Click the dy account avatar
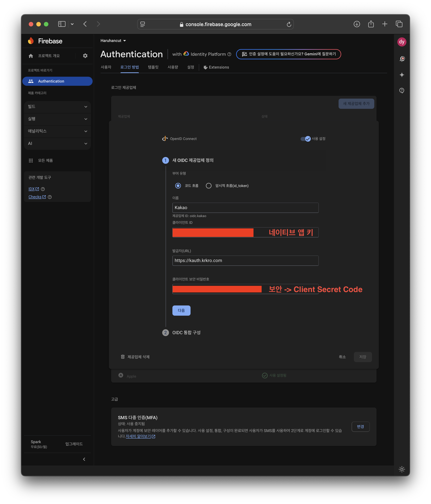431x504 pixels. click(x=402, y=42)
